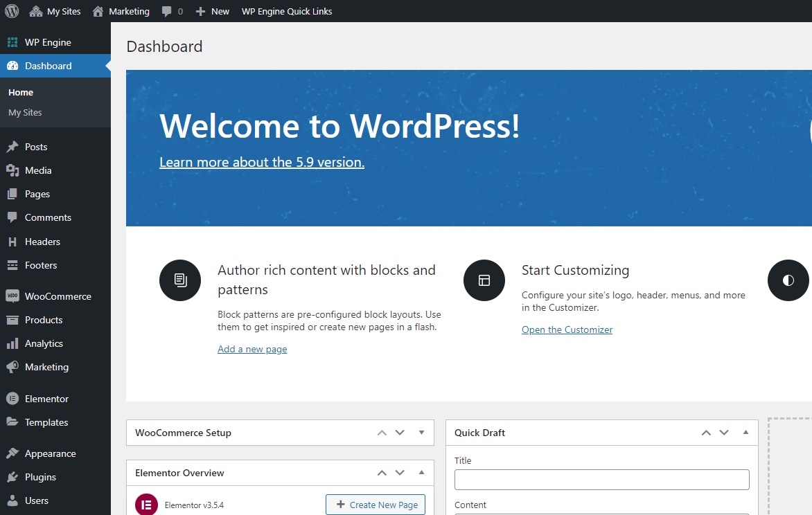This screenshot has width=812, height=515.
Task: Click the Start Customizing layout circle icon
Action: click(484, 280)
